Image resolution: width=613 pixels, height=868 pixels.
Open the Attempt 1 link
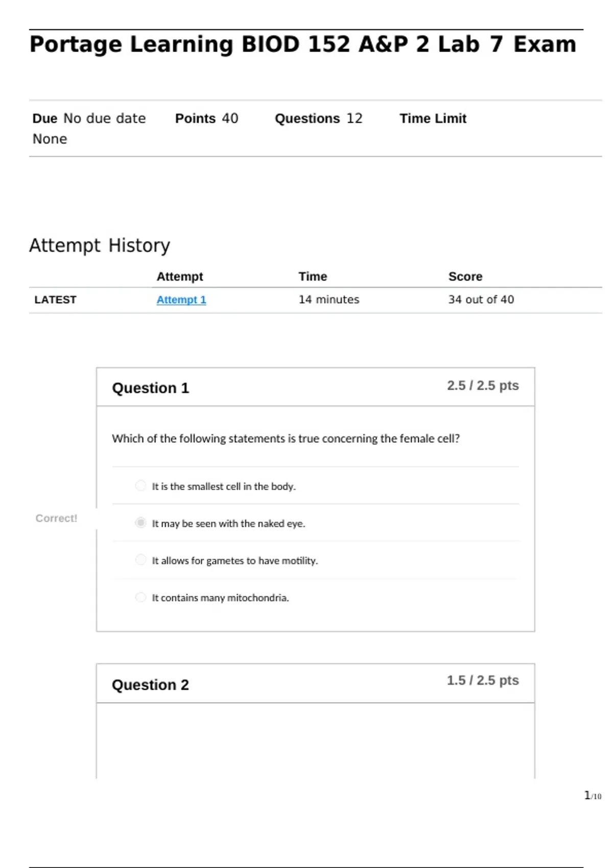tap(181, 300)
